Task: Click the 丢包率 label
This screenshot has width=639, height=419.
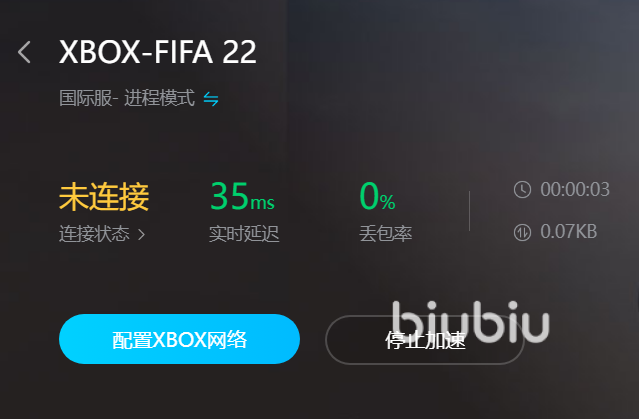Action: [386, 234]
